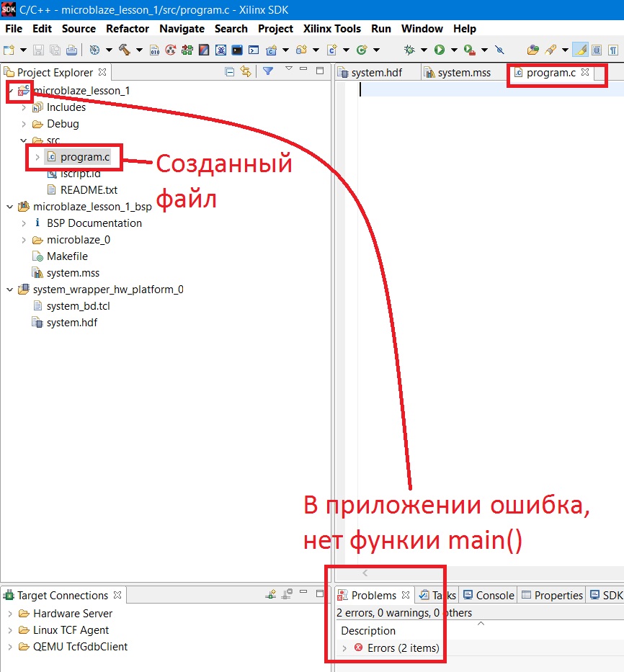Toggle Show Whitespace Characters pilcrow icon
The height and width of the screenshot is (672, 624).
613,50
